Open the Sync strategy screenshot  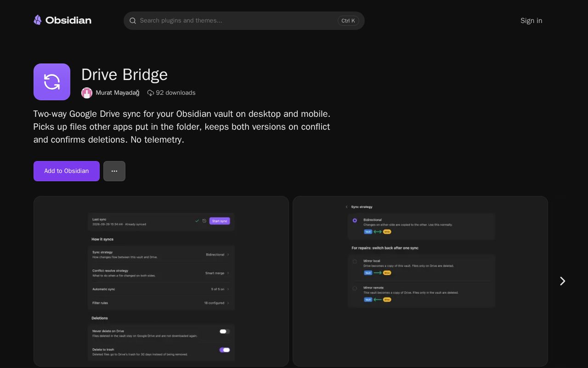(x=420, y=282)
